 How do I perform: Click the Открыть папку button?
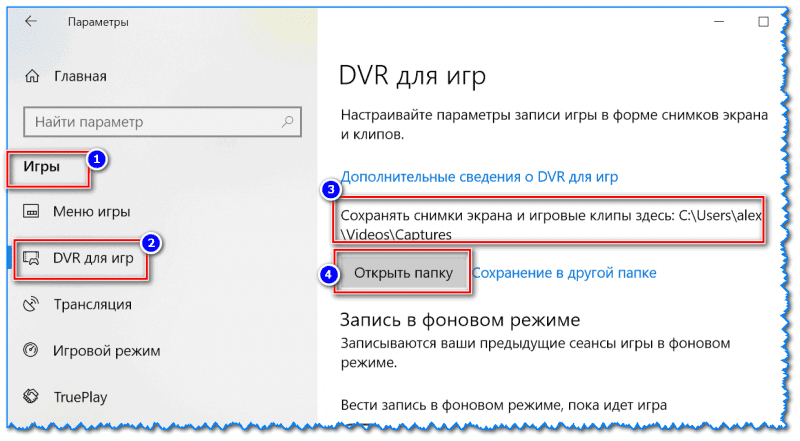click(x=403, y=273)
